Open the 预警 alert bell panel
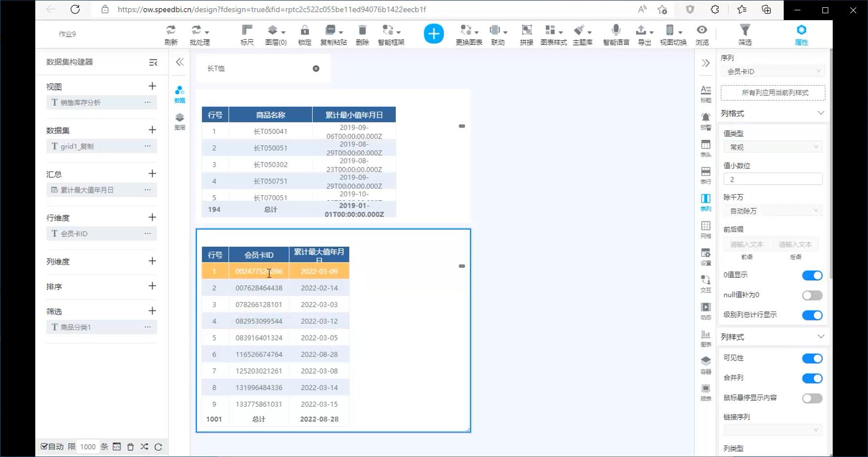The width and height of the screenshot is (868, 457). pos(705,120)
